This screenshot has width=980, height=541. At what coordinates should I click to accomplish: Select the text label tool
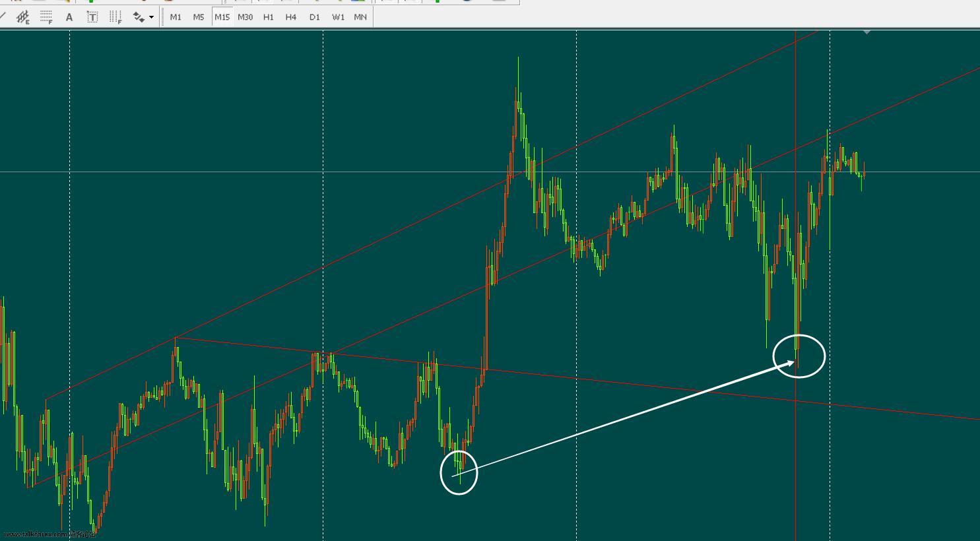(x=92, y=17)
